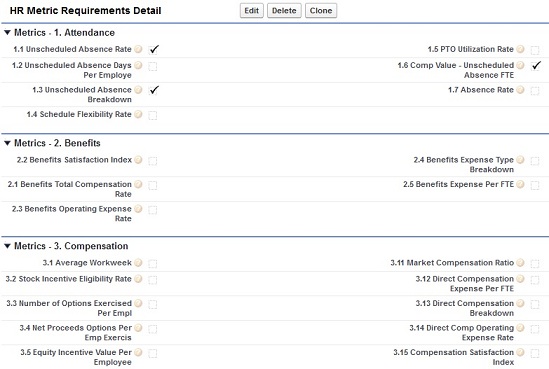Click help icon beside 1.7 Absence Rate
Image resolution: width=549 pixels, height=369 pixels.
(x=520, y=90)
